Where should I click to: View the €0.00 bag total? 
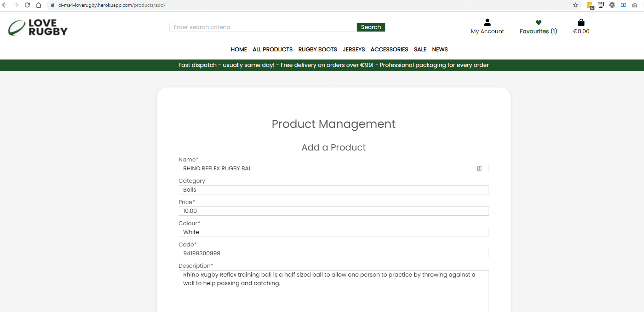pos(581,31)
